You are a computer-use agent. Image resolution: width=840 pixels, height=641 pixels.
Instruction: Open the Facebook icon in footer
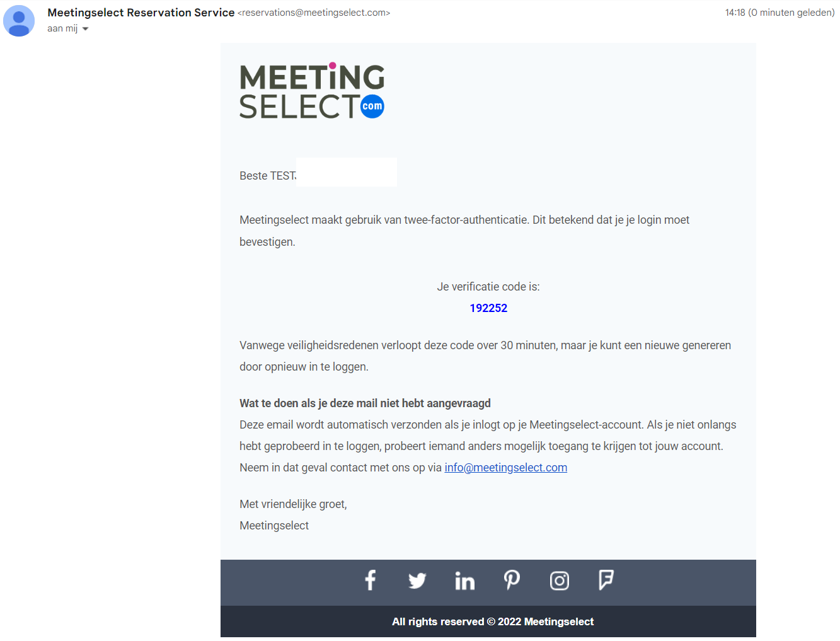pos(371,580)
